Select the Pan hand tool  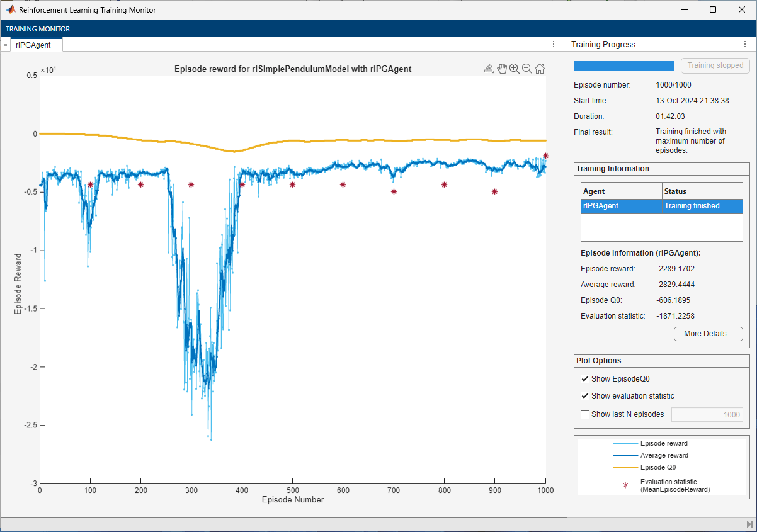click(502, 69)
